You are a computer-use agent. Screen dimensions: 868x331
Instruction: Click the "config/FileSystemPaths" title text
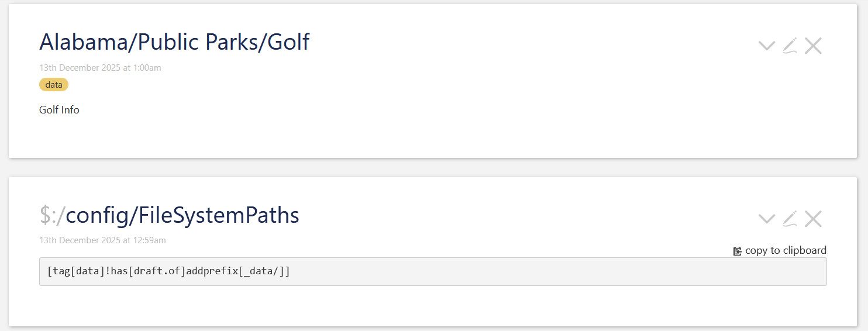pyautogui.click(x=182, y=215)
